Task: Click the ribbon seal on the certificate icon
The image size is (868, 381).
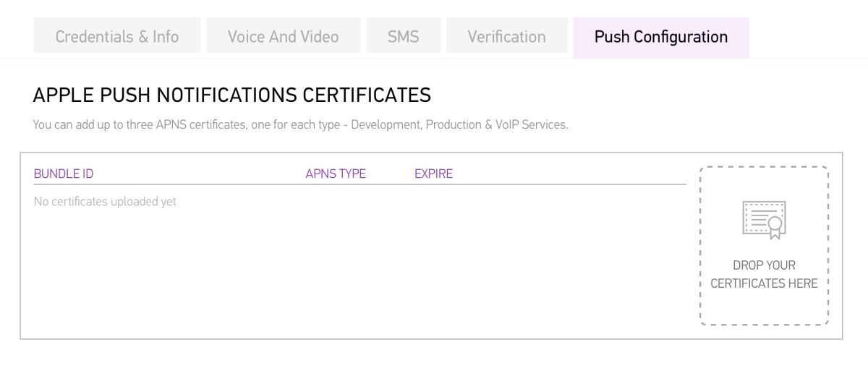Action: click(x=775, y=227)
